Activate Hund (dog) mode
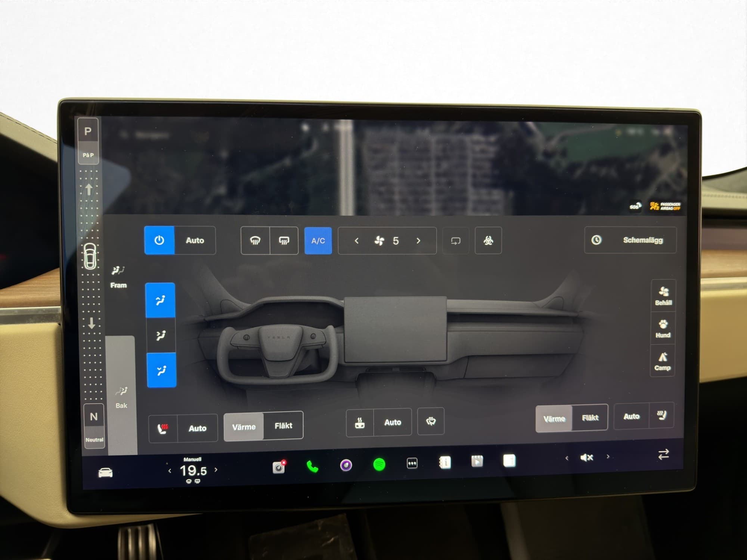Viewport: 747px width, 560px height. (663, 329)
